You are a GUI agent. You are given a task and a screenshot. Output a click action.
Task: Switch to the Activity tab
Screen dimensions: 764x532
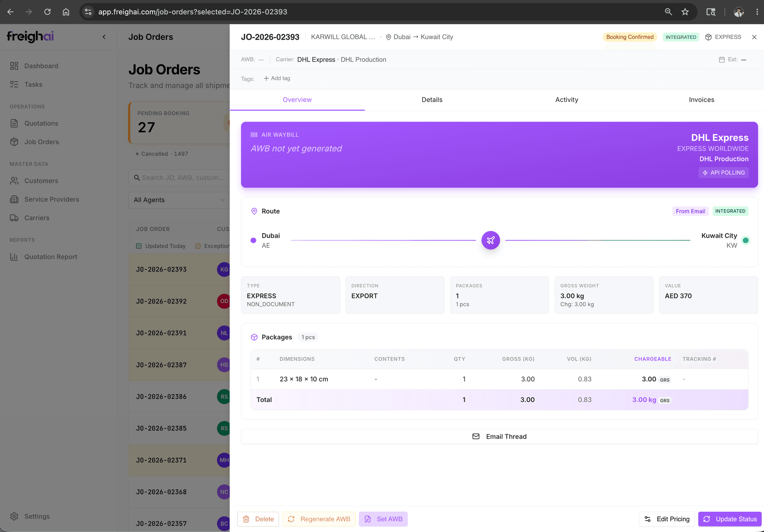[x=567, y=100]
